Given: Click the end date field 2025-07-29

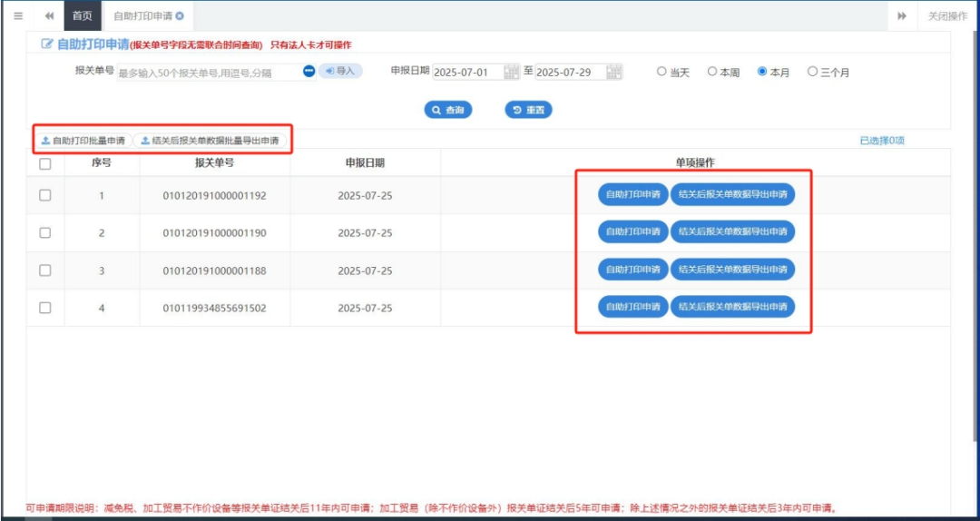Looking at the screenshot, I should click(570, 72).
